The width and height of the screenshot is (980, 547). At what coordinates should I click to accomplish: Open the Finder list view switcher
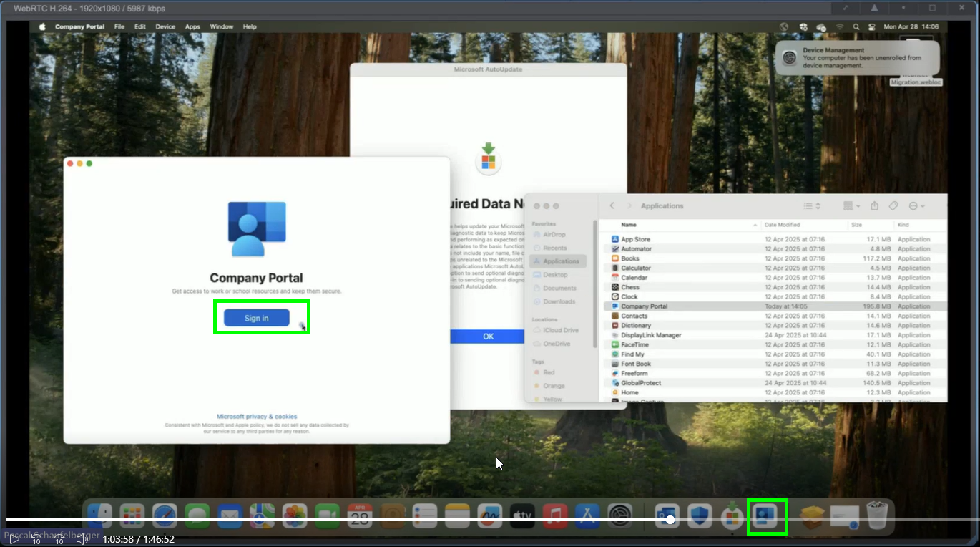click(x=811, y=206)
